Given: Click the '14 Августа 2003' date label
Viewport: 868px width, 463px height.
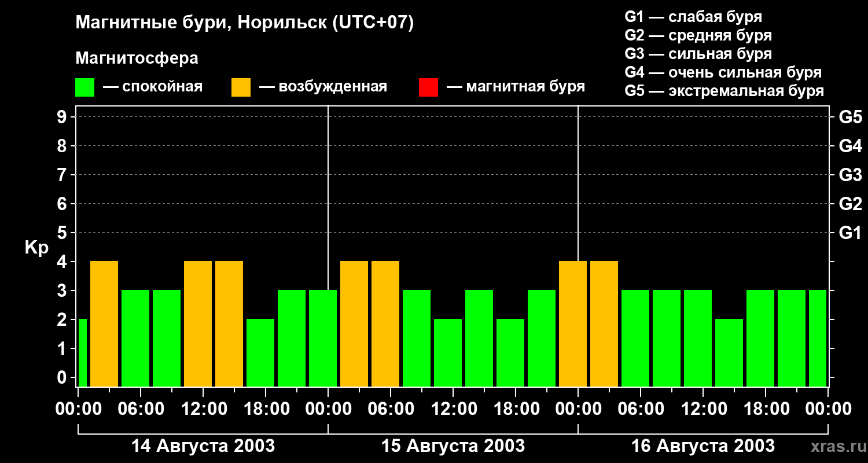Looking at the screenshot, I should [x=203, y=446].
